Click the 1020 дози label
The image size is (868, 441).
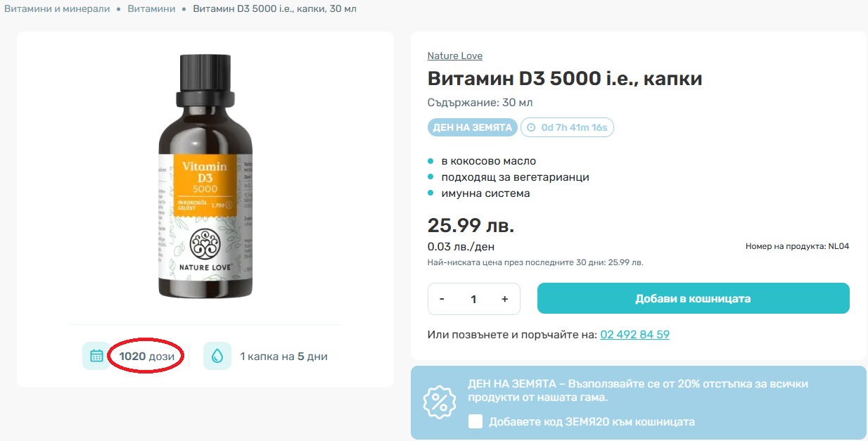[x=146, y=356]
